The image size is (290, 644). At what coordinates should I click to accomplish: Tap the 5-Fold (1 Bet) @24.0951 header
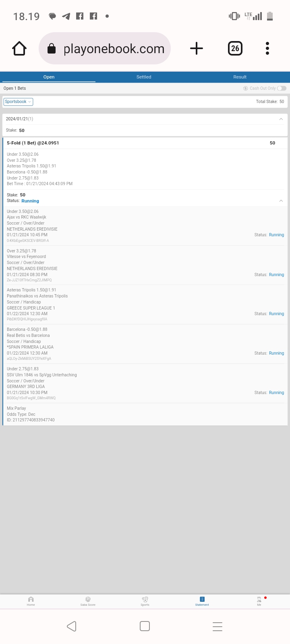pos(33,143)
